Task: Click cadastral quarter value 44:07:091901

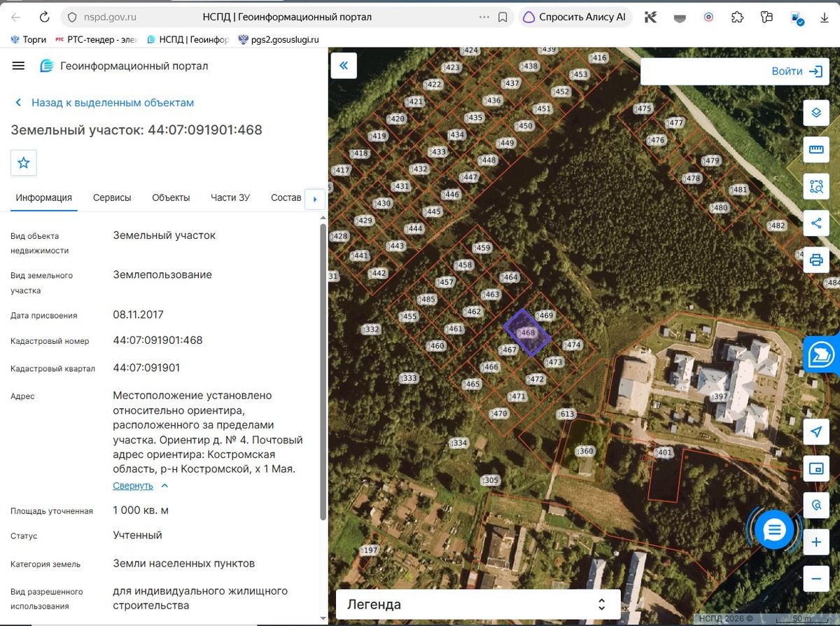Action: 146,368
